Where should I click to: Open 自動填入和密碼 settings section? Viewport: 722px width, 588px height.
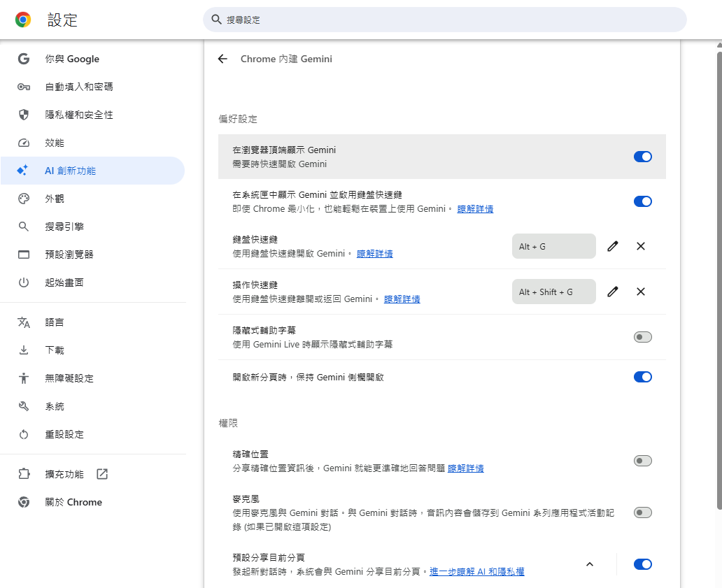(92, 87)
